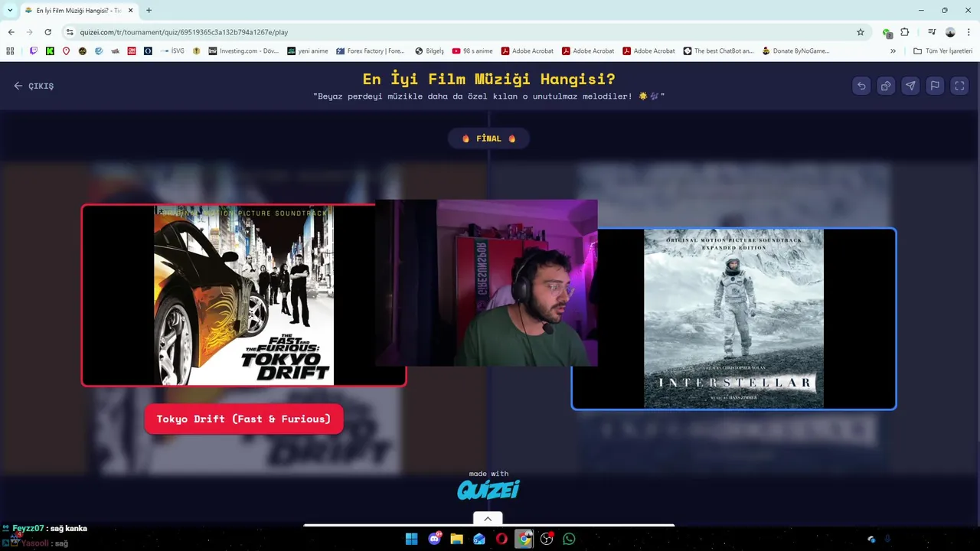Click the undo arrow icon in quiz header

pos(861,86)
